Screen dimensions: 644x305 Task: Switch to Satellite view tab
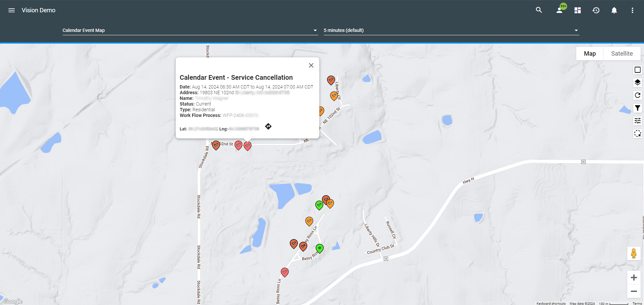622,54
